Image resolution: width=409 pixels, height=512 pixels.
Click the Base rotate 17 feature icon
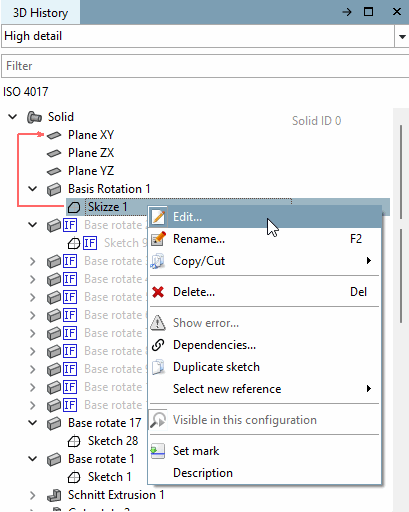click(54, 423)
